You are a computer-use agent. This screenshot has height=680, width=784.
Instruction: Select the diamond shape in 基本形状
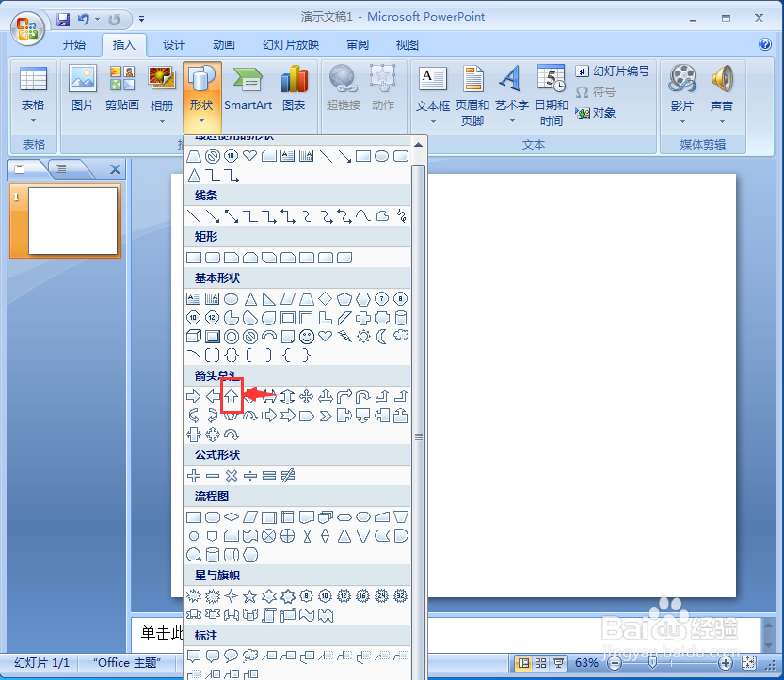(x=326, y=299)
